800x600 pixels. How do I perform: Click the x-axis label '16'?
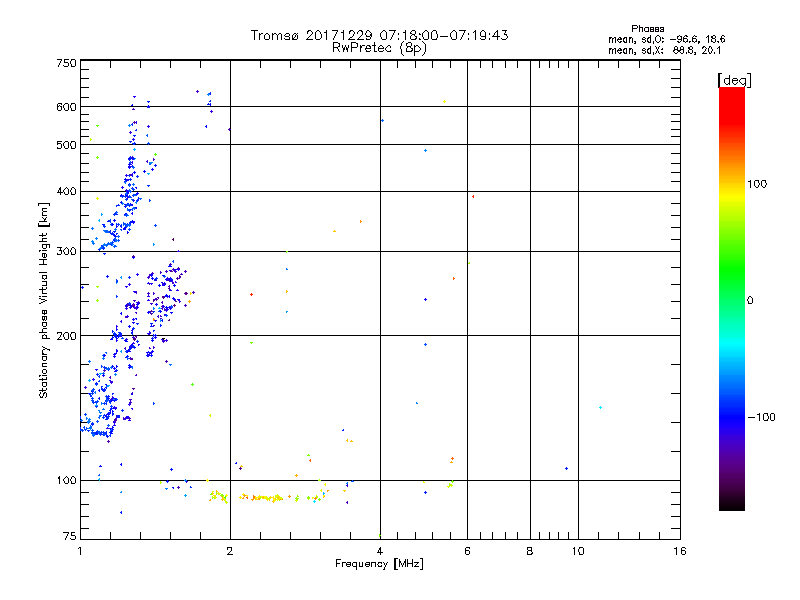coord(680,551)
